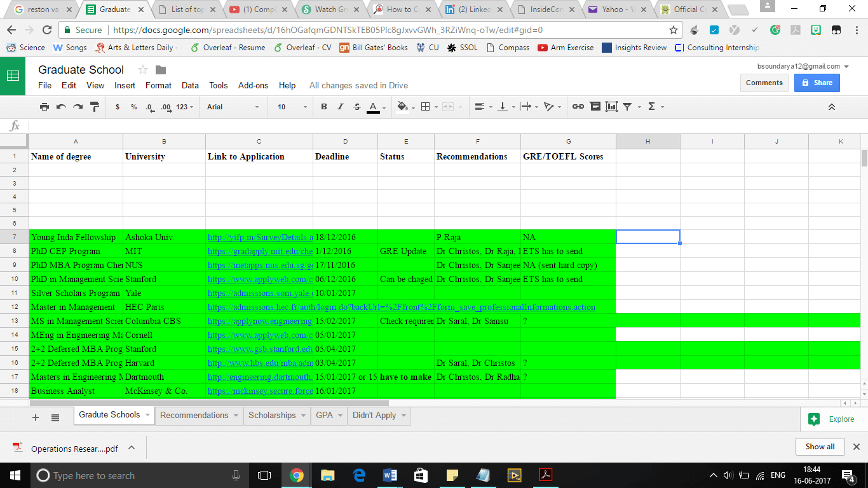Open the Data menu

click(190, 85)
